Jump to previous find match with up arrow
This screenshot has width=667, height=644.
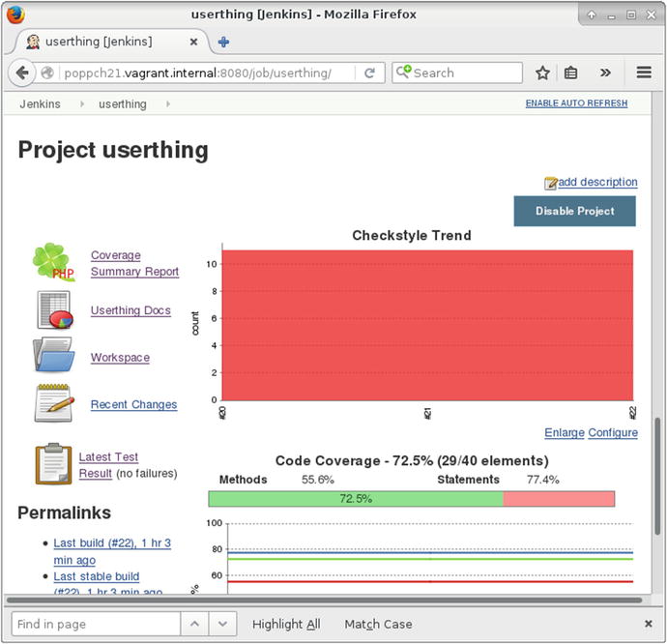pyautogui.click(x=194, y=624)
